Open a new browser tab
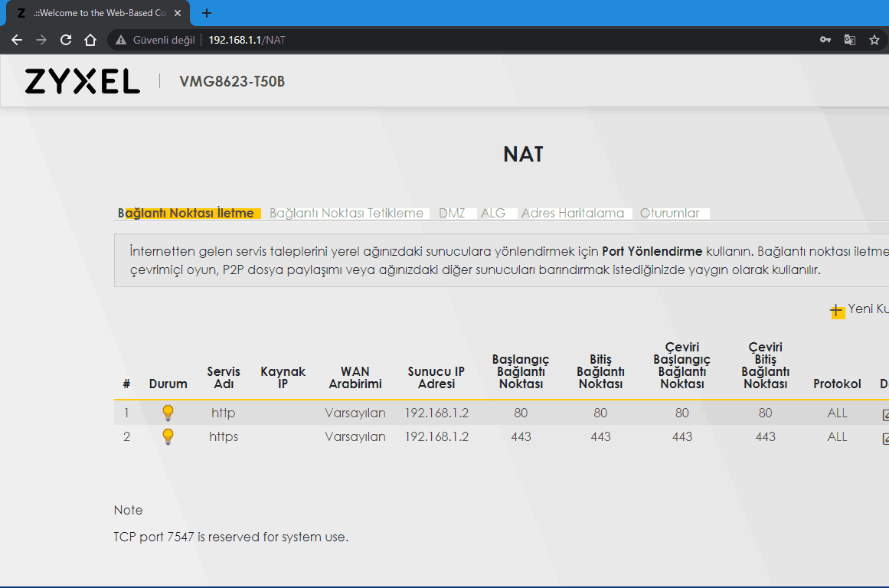Viewport: 889px width, 588px height. [206, 13]
